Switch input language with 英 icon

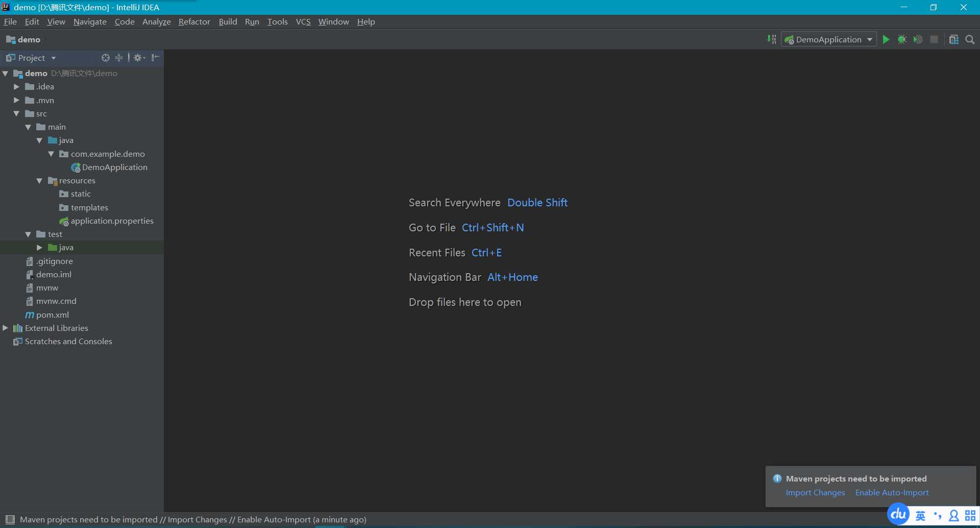[x=920, y=516]
